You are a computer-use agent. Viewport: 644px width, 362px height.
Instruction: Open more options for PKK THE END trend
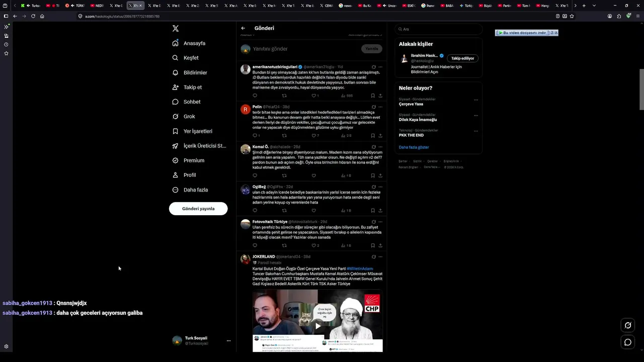pos(476,131)
